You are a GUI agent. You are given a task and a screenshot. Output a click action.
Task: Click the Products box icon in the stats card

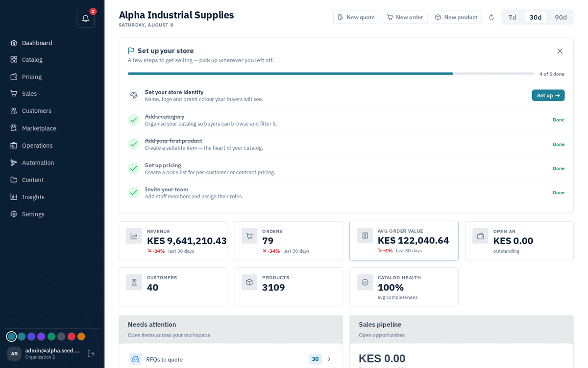pyautogui.click(x=249, y=282)
